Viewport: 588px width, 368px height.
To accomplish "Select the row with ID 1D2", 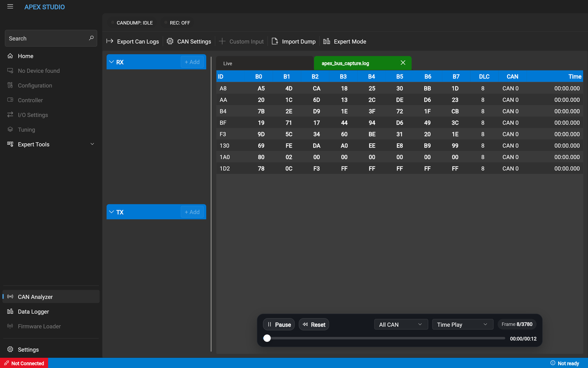I will (399, 168).
